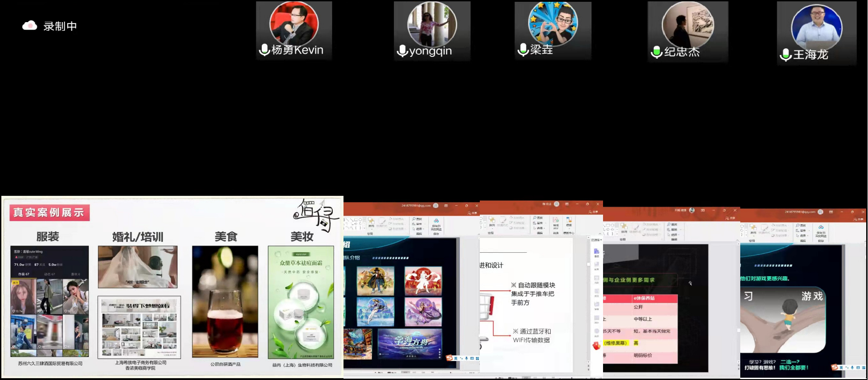Click the Share button in fourth PowerPoint window

(x=859, y=219)
